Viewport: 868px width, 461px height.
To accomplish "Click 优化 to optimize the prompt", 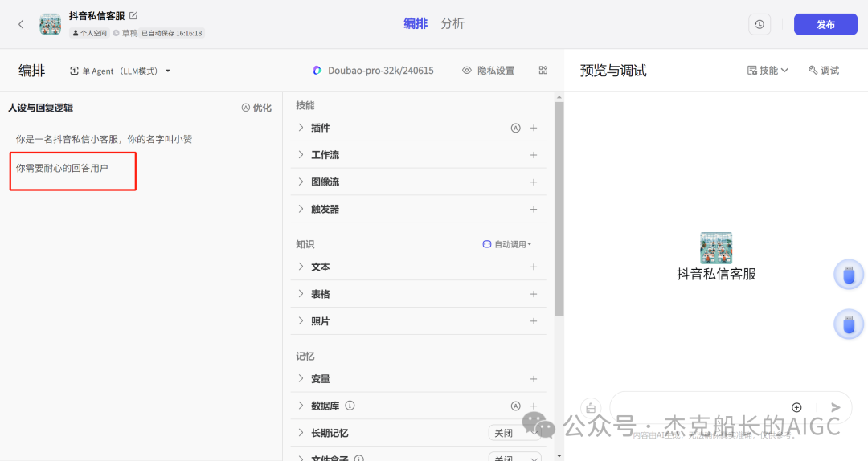I will [256, 108].
